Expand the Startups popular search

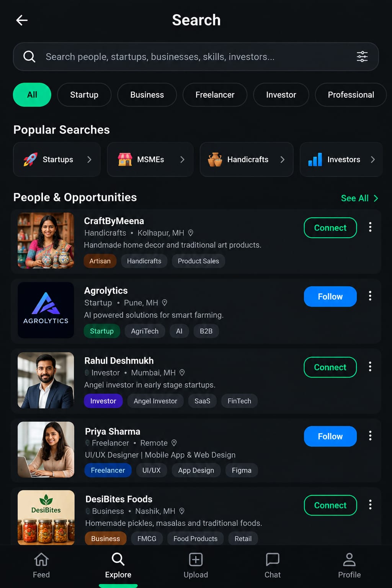pos(57,159)
